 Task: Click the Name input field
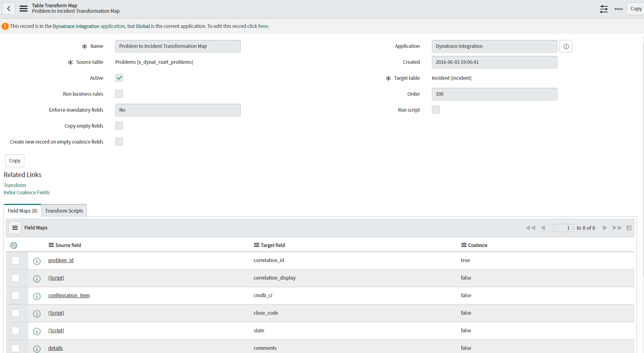[178, 46]
